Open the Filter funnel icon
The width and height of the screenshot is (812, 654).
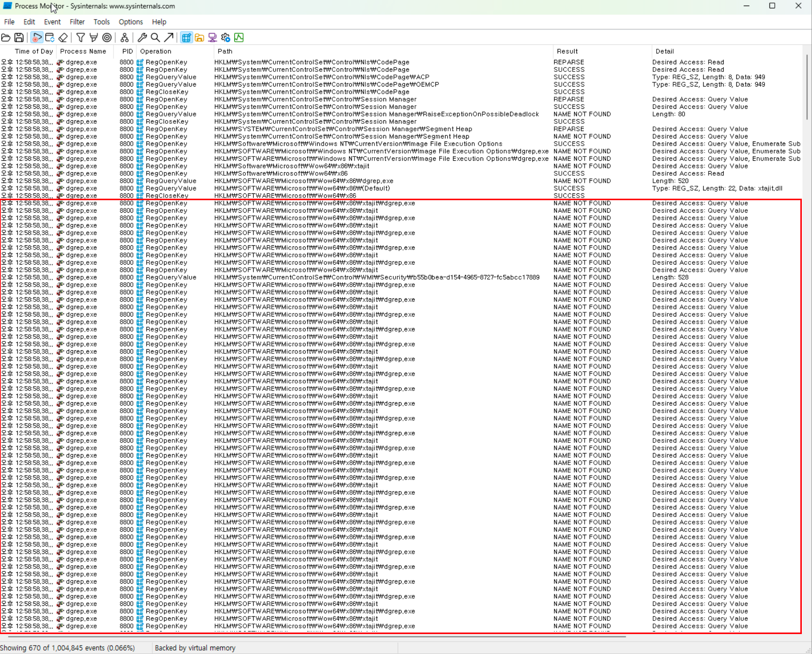pos(80,38)
